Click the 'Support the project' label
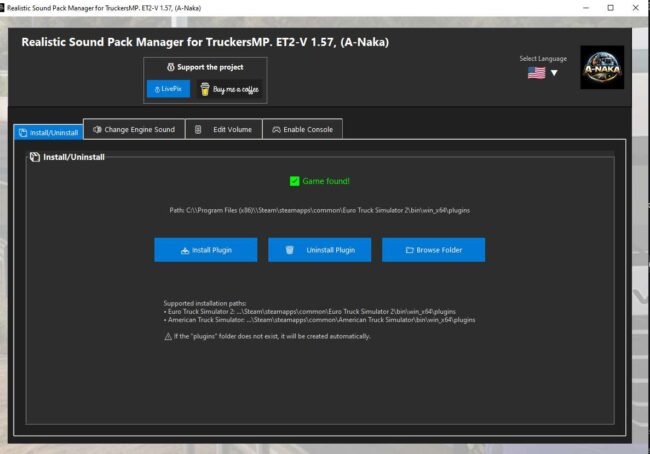 click(x=210, y=67)
